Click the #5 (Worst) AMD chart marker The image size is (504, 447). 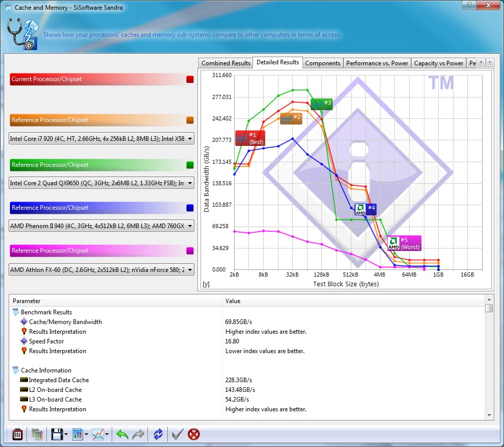click(404, 243)
